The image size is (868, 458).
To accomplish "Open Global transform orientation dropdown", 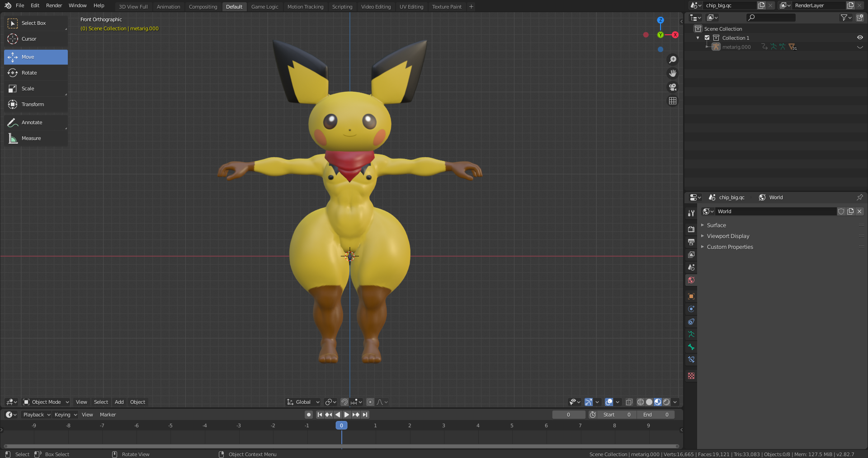I will (303, 402).
